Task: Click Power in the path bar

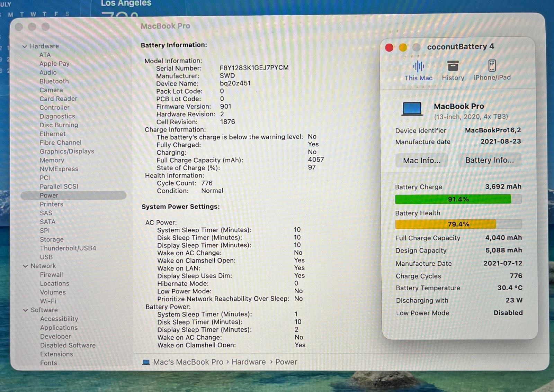Action: (286, 362)
